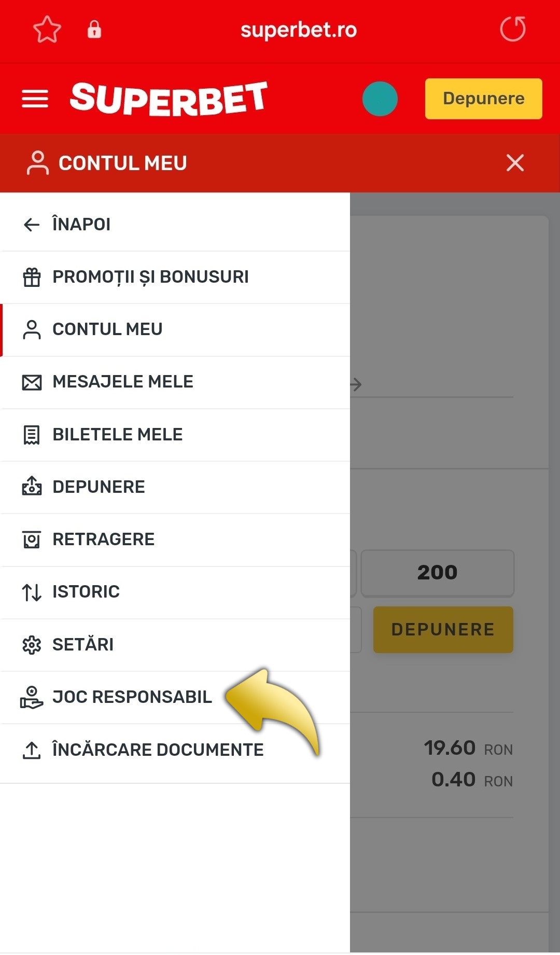This screenshot has height=955, width=560.
Task: Select the up-down arrows icon for Istoric
Action: click(x=32, y=591)
